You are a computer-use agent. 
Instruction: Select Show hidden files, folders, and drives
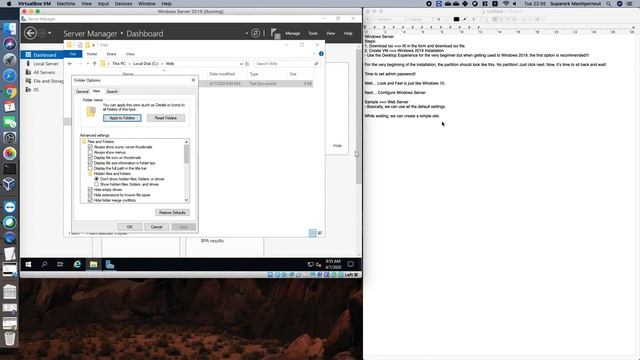pos(96,184)
